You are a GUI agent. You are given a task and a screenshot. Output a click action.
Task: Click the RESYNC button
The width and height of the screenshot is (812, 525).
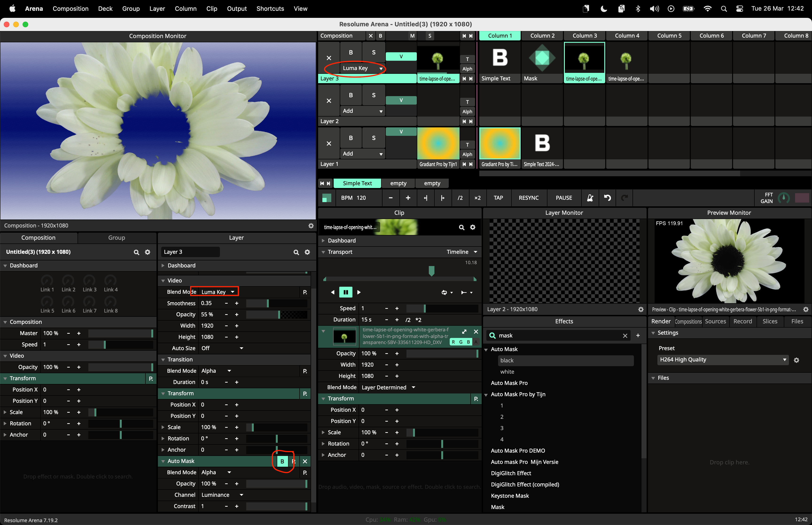click(x=528, y=198)
